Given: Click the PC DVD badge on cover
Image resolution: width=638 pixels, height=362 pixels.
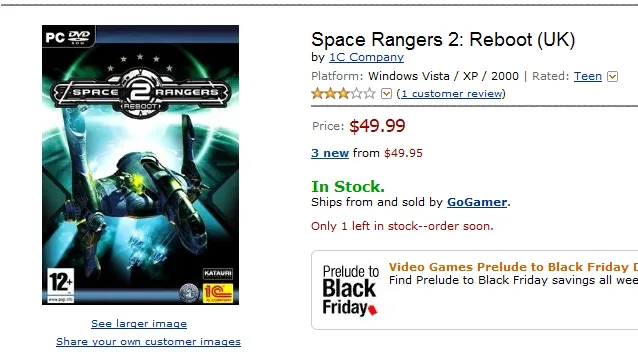Looking at the screenshot, I should coord(68,37).
